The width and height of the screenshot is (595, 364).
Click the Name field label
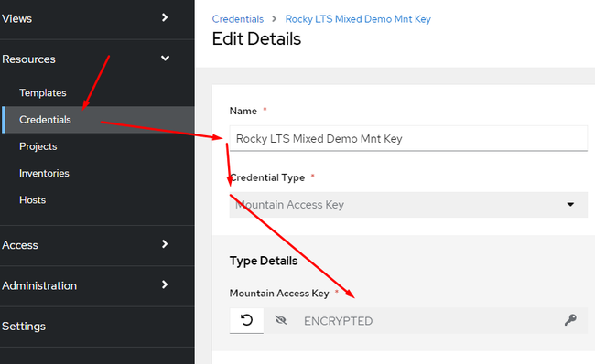tap(243, 111)
